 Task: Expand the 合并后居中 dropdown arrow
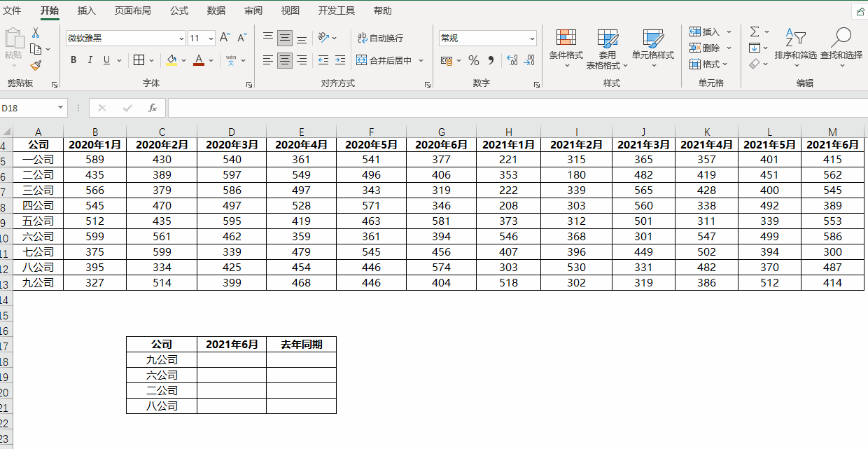pyautogui.click(x=421, y=61)
